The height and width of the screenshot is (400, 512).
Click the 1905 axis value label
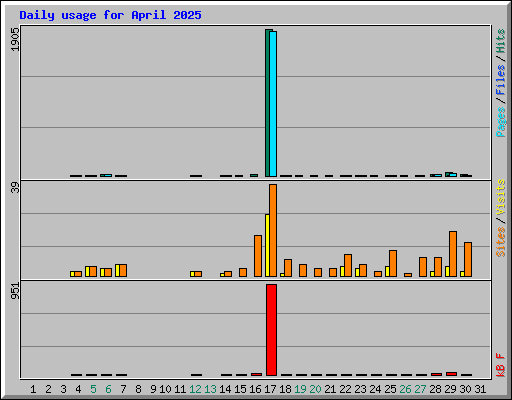click(15, 39)
